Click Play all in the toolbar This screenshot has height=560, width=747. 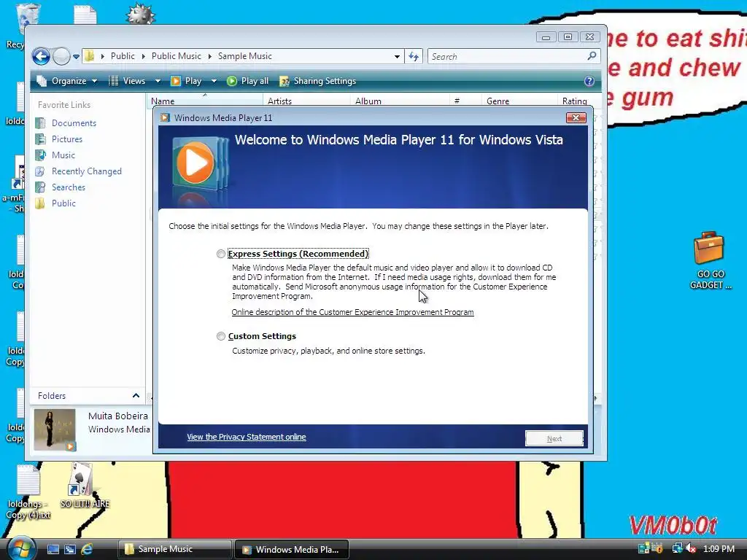click(247, 81)
